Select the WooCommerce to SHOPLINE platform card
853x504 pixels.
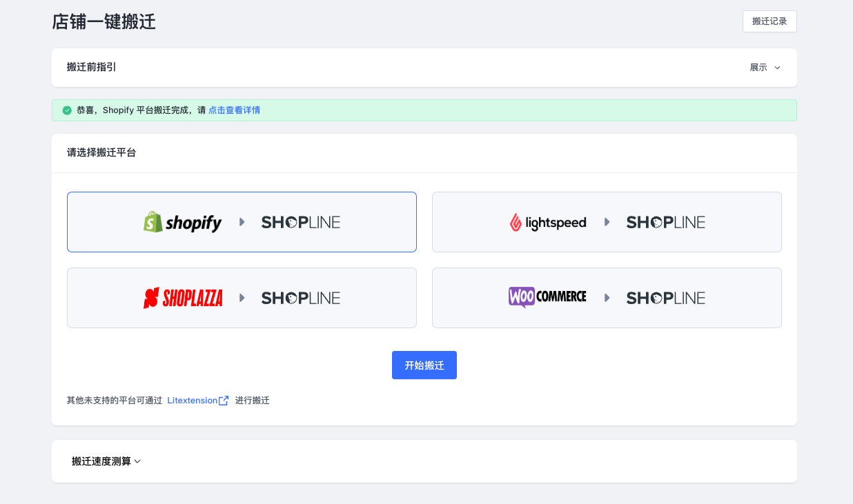(607, 298)
